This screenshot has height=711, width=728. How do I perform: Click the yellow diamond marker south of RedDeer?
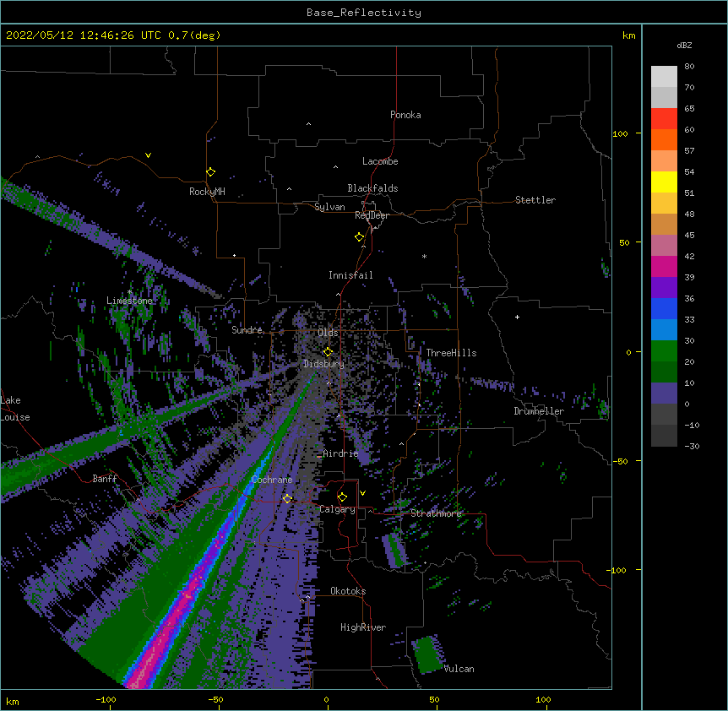(360, 237)
